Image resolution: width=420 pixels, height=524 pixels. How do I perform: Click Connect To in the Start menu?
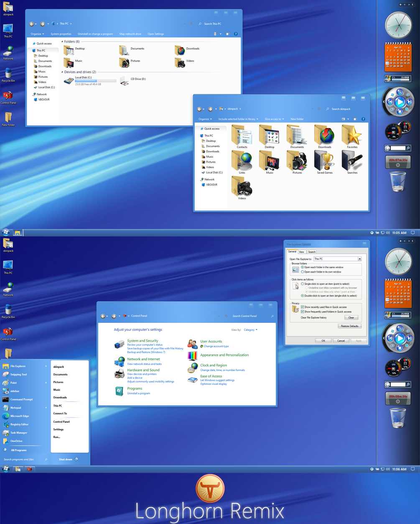click(x=60, y=413)
